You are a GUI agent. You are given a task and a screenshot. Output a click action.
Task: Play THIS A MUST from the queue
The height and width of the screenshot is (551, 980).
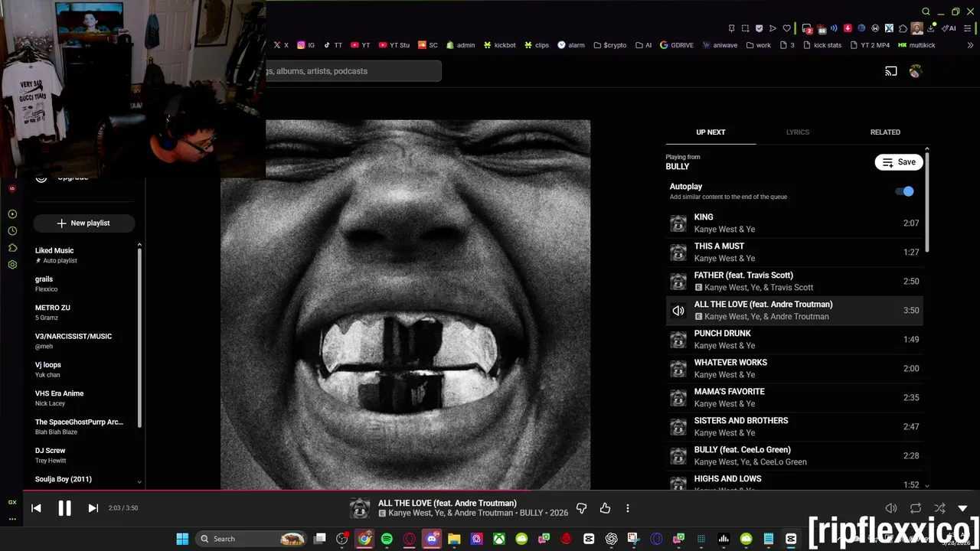click(794, 252)
